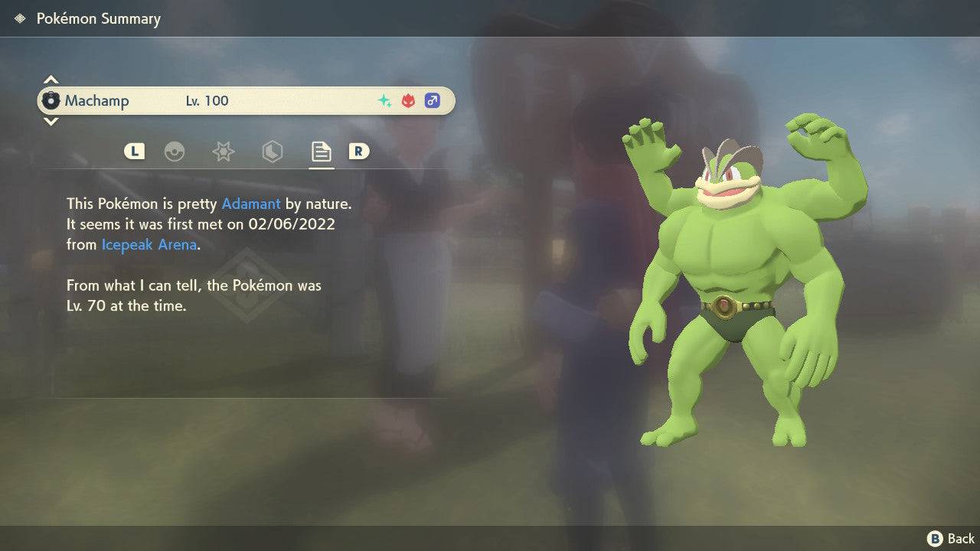
Task: Click the Back button
Action: (951, 539)
